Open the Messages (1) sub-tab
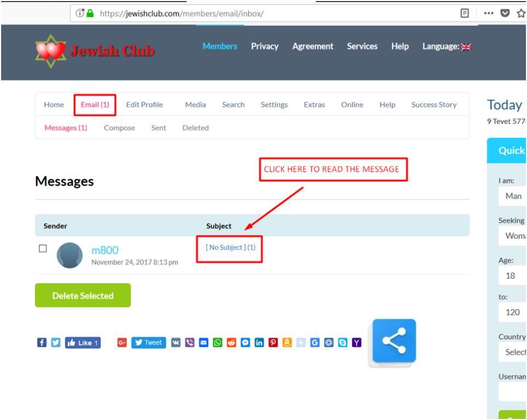Viewport: 527px width, 420px height. click(66, 128)
